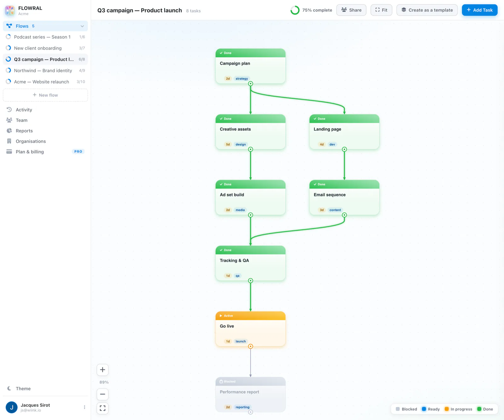Select the Campaign plan task card

click(250, 66)
